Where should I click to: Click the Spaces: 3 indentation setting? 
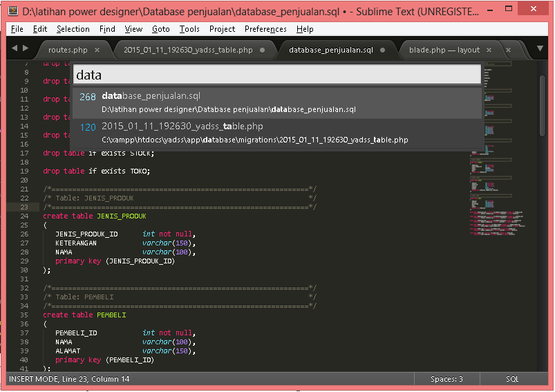446,379
